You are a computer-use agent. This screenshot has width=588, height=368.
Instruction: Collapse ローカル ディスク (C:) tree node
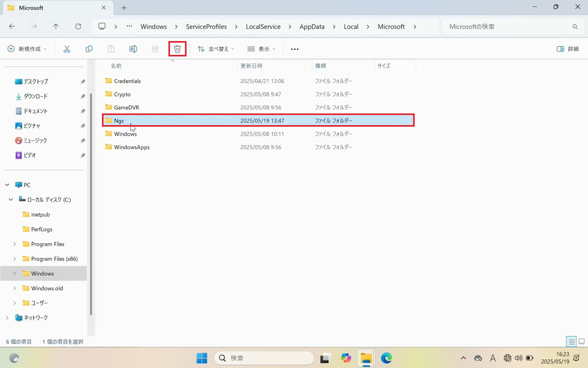11,199
